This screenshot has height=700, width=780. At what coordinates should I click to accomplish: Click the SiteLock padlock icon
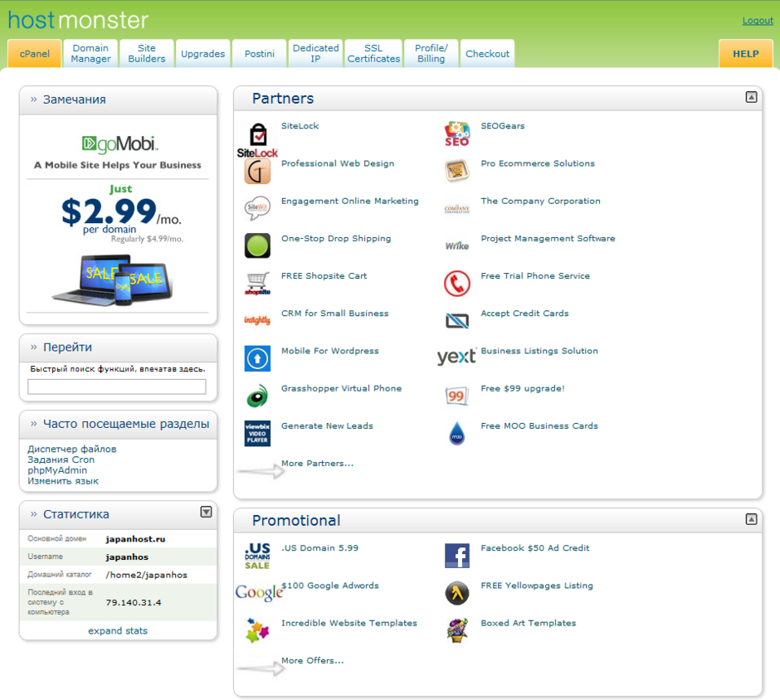click(257, 140)
